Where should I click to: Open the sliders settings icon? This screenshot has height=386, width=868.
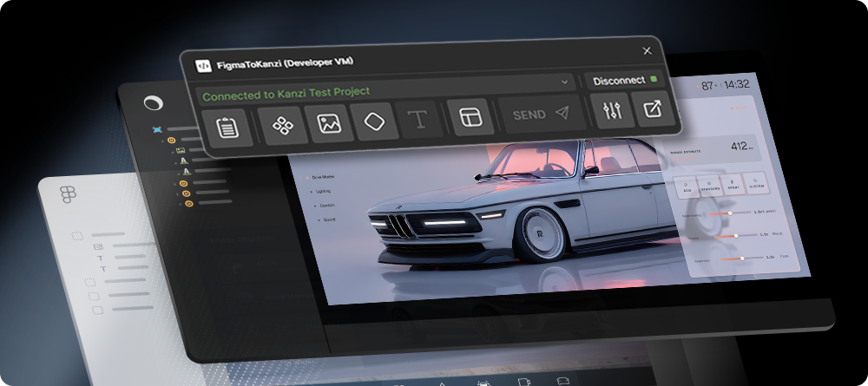(x=612, y=110)
